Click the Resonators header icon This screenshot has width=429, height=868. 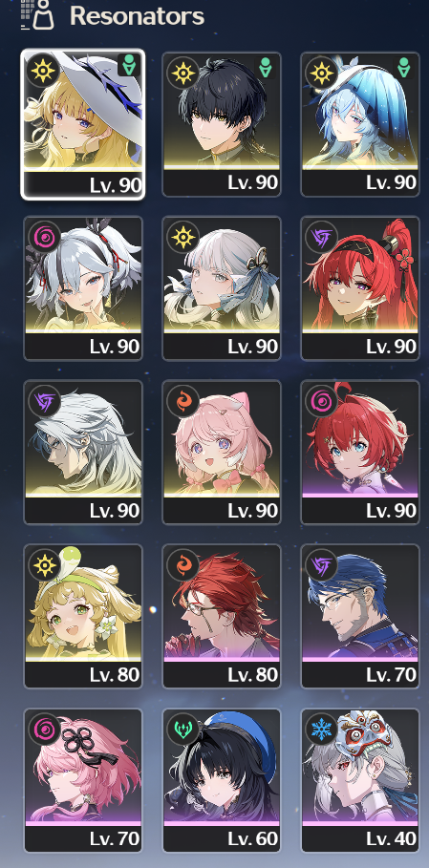[37, 15]
